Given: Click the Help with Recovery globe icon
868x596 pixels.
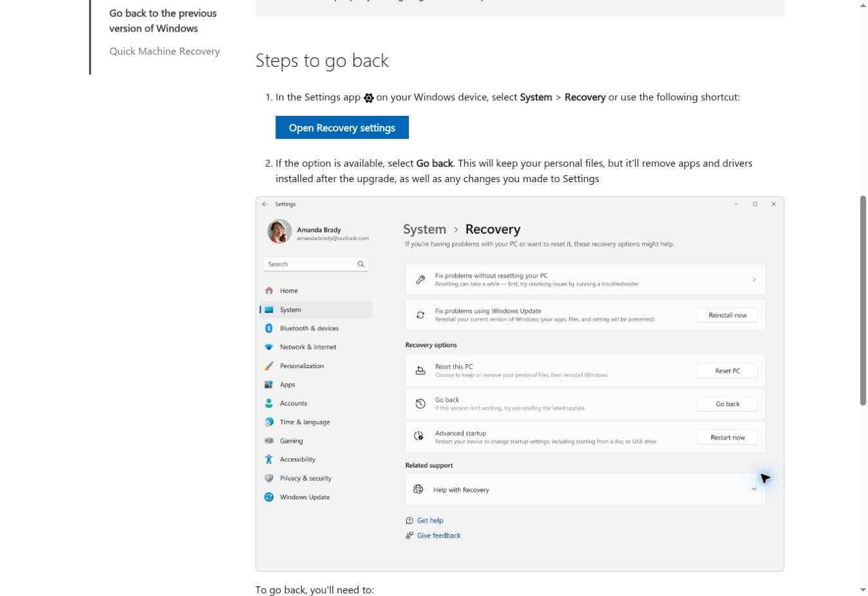Looking at the screenshot, I should point(419,489).
